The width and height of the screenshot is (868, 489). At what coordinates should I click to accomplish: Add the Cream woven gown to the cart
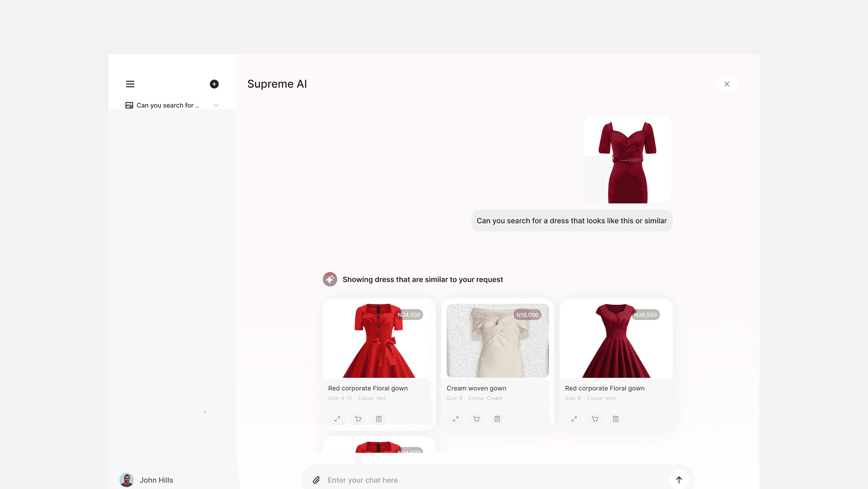pyautogui.click(x=476, y=419)
